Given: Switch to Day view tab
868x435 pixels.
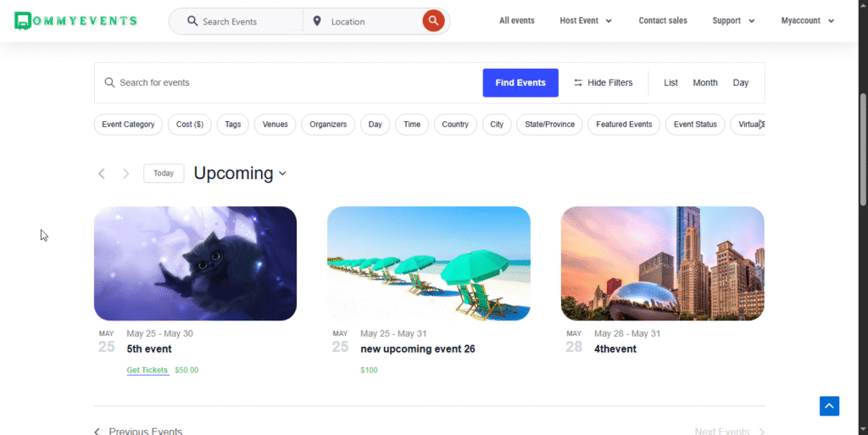Looking at the screenshot, I should pyautogui.click(x=741, y=82).
